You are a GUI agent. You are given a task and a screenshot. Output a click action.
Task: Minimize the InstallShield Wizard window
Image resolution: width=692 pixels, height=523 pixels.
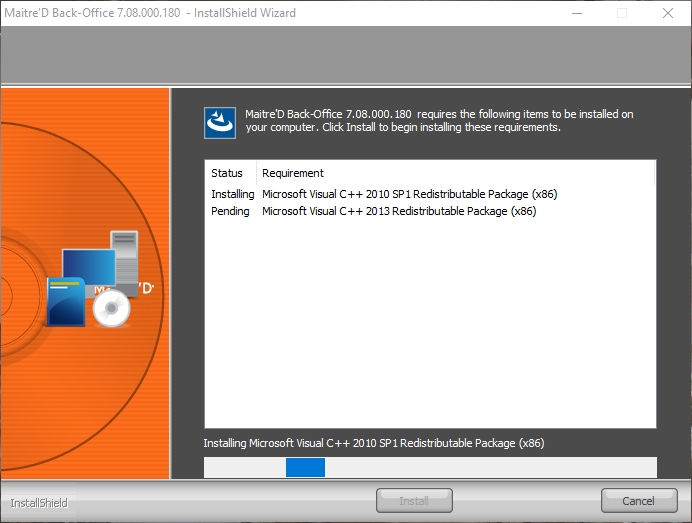point(576,13)
